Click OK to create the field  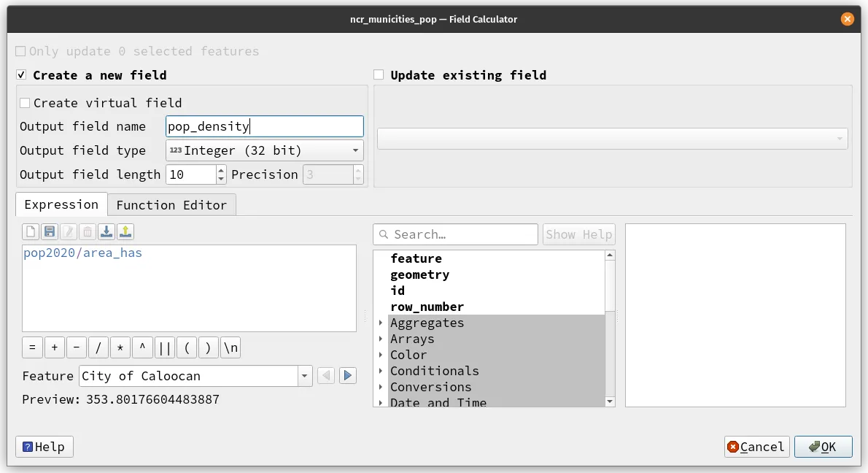pos(823,446)
